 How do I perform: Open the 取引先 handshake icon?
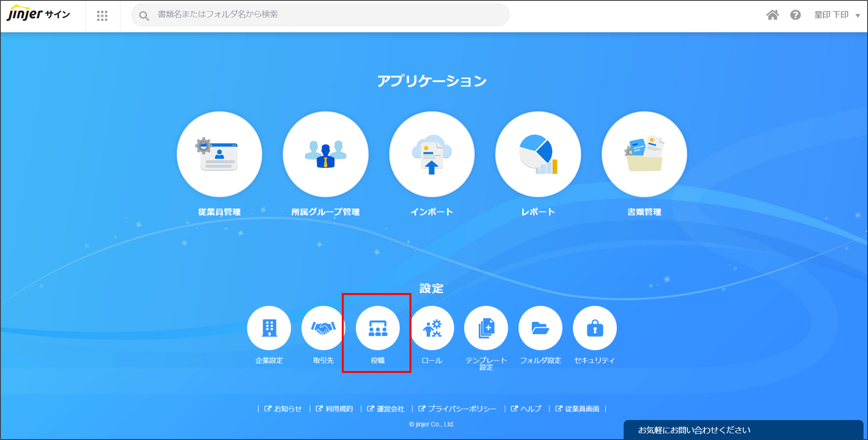coord(323,328)
